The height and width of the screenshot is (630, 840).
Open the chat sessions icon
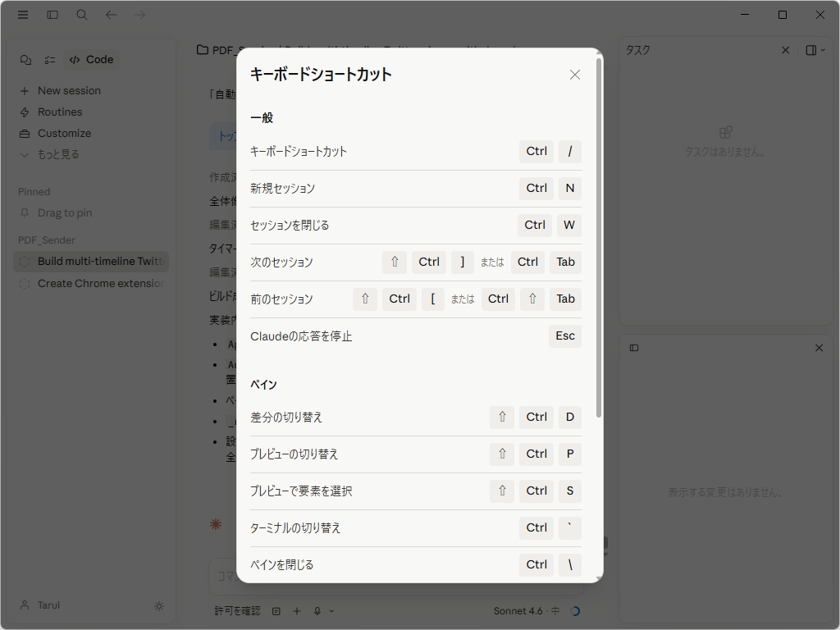point(27,59)
